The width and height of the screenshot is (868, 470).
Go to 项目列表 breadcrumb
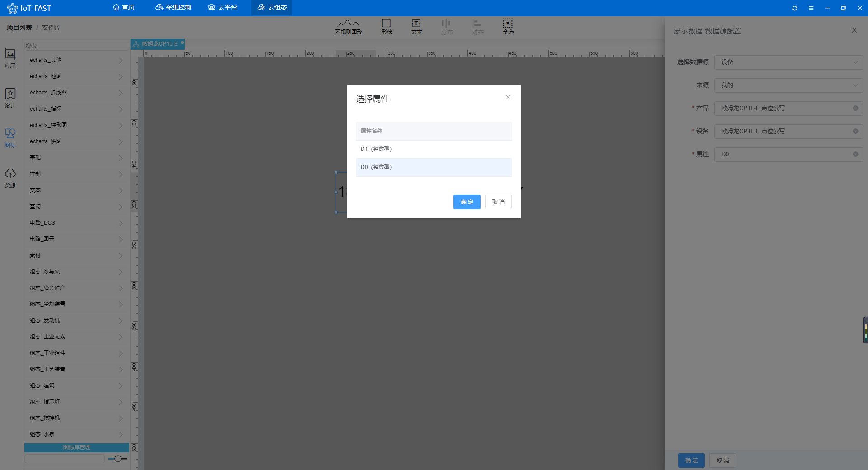[x=19, y=28]
